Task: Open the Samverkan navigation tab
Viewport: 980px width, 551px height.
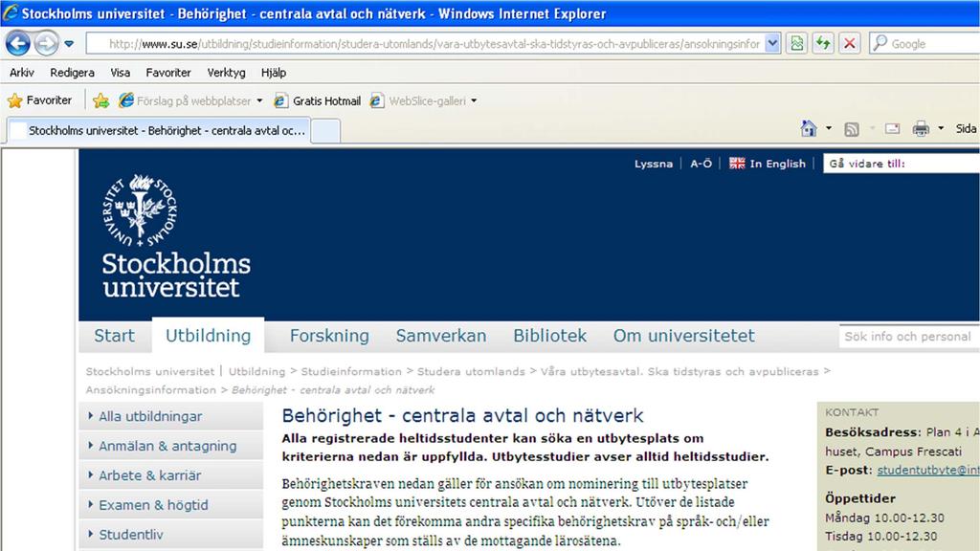Action: coord(441,336)
